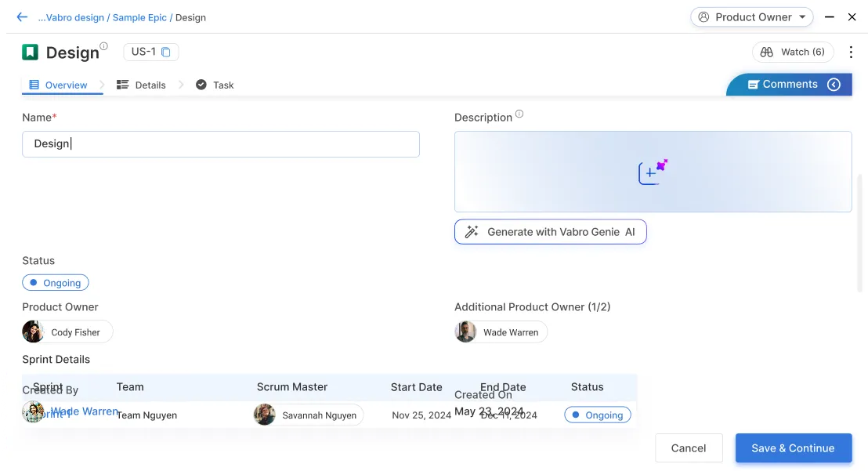Screen dimensions: 868x471
Task: Switch to the Details tab
Action: pos(142,85)
